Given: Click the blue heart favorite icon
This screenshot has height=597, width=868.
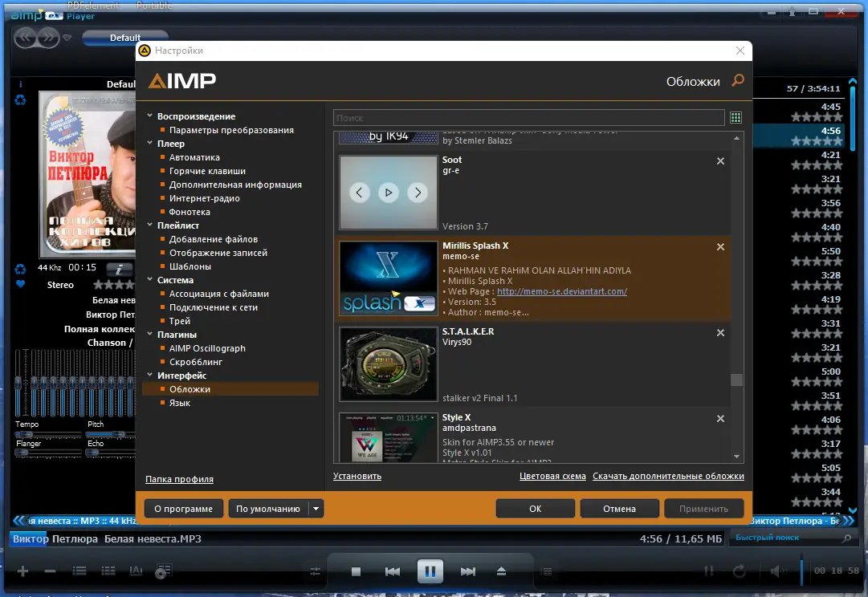Looking at the screenshot, I should pos(21,284).
